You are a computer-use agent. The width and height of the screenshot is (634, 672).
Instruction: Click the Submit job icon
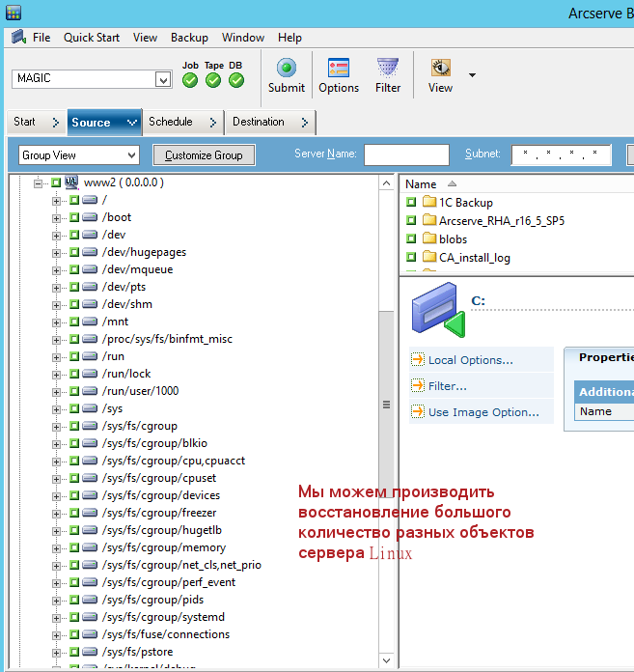[287, 69]
